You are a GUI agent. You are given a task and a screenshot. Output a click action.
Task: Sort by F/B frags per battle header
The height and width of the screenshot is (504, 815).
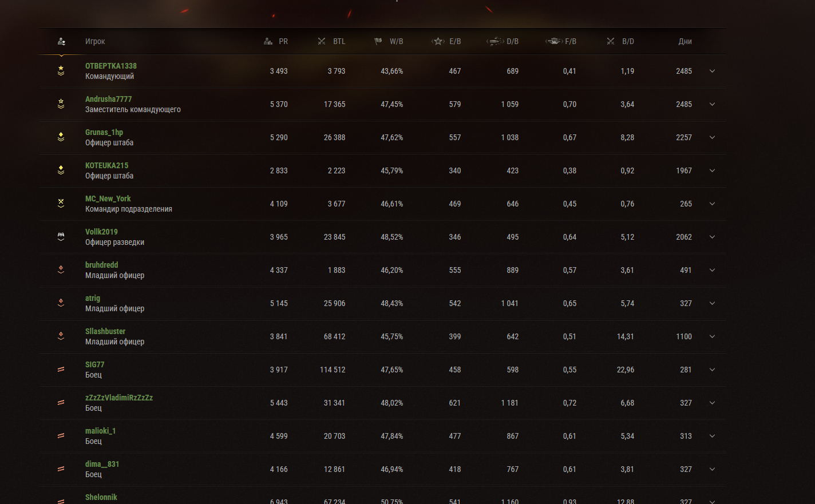click(561, 41)
